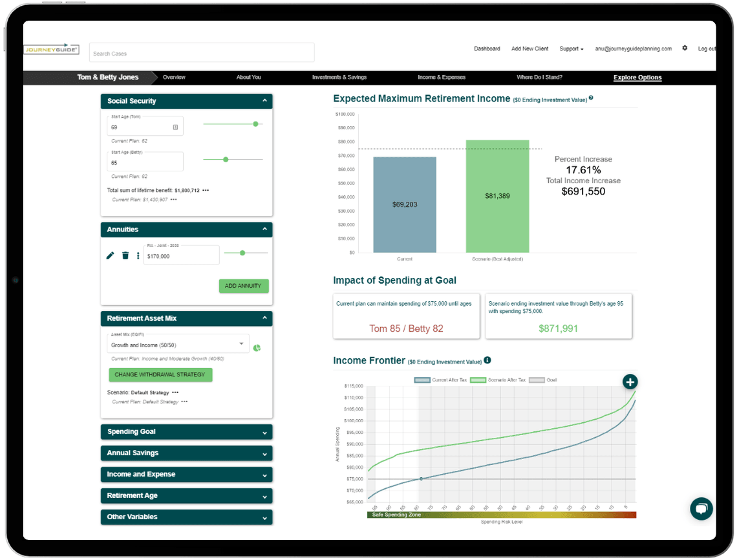Click the ADD ANNUITY button
The width and height of the screenshot is (737, 560).
click(244, 286)
